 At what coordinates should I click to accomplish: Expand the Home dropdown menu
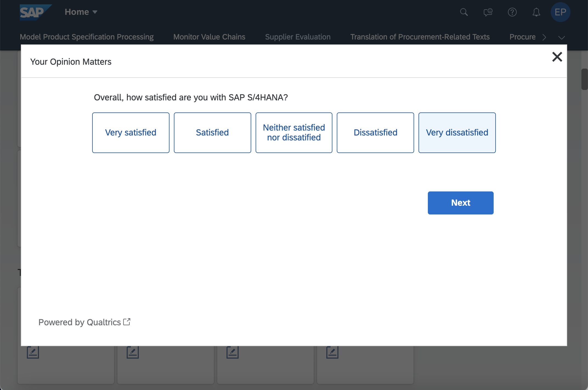coord(81,12)
